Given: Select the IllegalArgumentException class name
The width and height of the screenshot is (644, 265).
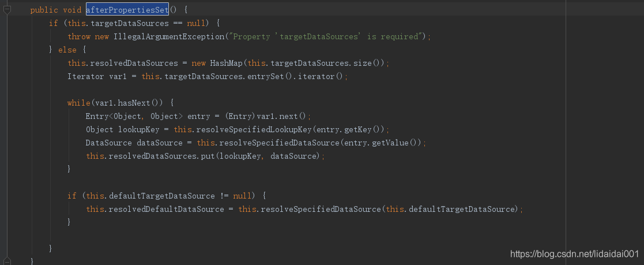Looking at the screenshot, I should click(169, 36).
